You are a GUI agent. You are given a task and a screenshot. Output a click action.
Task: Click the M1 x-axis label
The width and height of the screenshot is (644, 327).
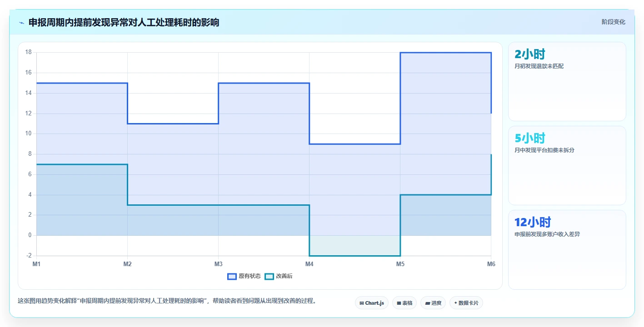(36, 264)
